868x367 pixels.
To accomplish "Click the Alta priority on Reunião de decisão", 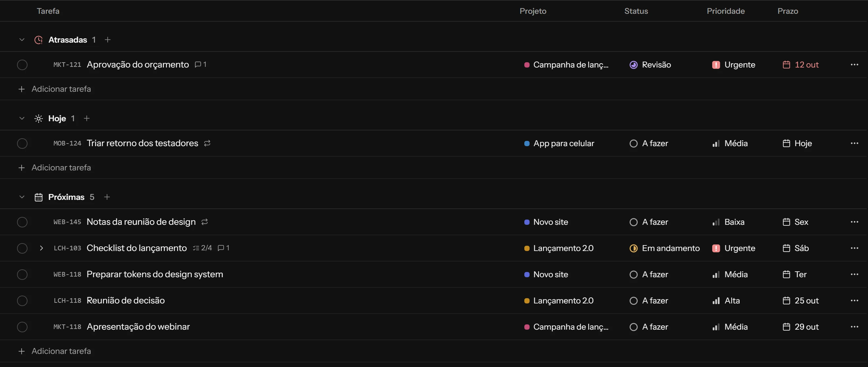I will tap(726, 300).
